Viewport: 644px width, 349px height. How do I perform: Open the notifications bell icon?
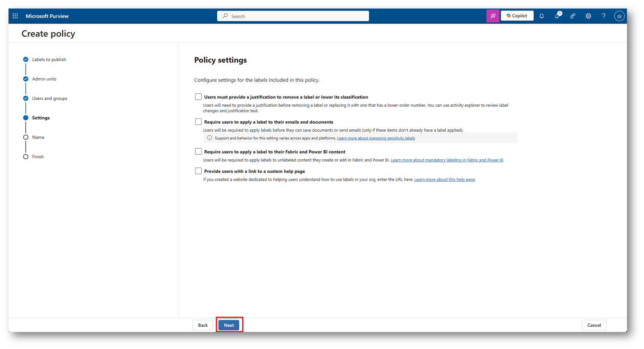(542, 16)
